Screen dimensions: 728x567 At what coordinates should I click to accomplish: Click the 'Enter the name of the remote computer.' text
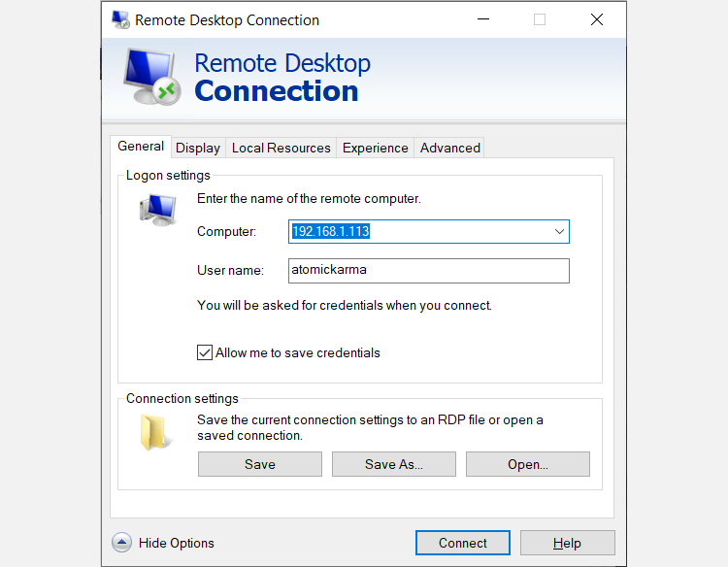pyautogui.click(x=309, y=199)
